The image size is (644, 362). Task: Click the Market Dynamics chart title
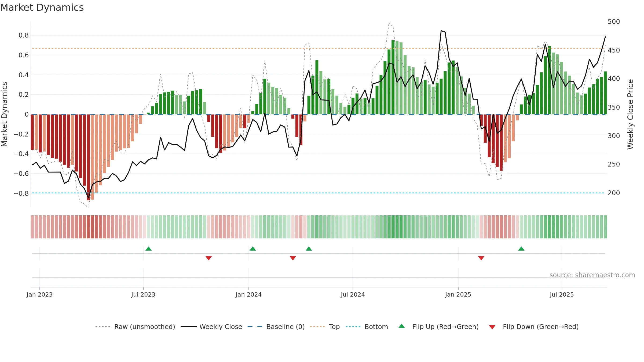pyautogui.click(x=42, y=8)
